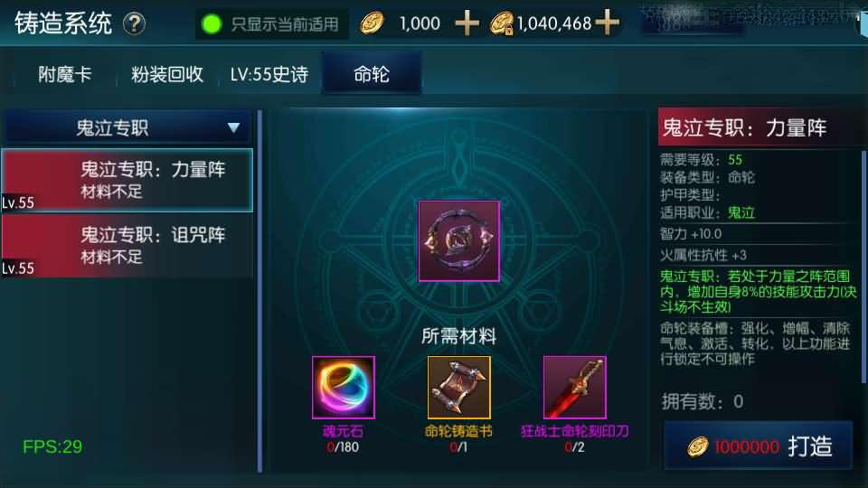Add bound coins using second plus icon
The width and height of the screenshot is (868, 488).
(608, 23)
